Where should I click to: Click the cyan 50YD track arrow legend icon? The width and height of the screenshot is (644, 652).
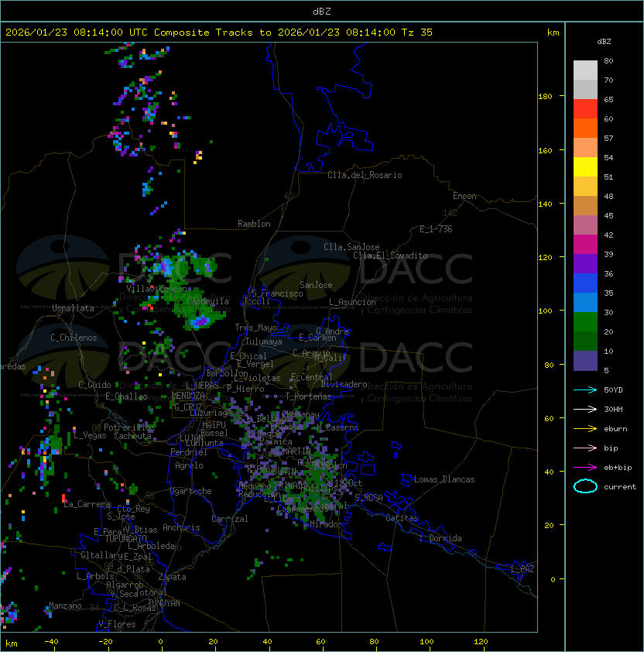coord(585,389)
